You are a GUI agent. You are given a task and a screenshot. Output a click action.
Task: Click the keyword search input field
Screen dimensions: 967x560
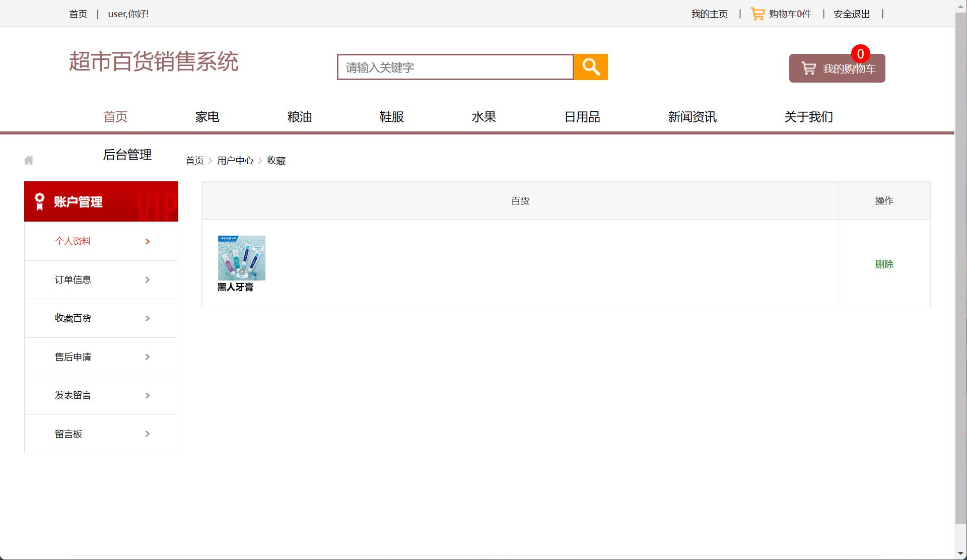click(455, 66)
